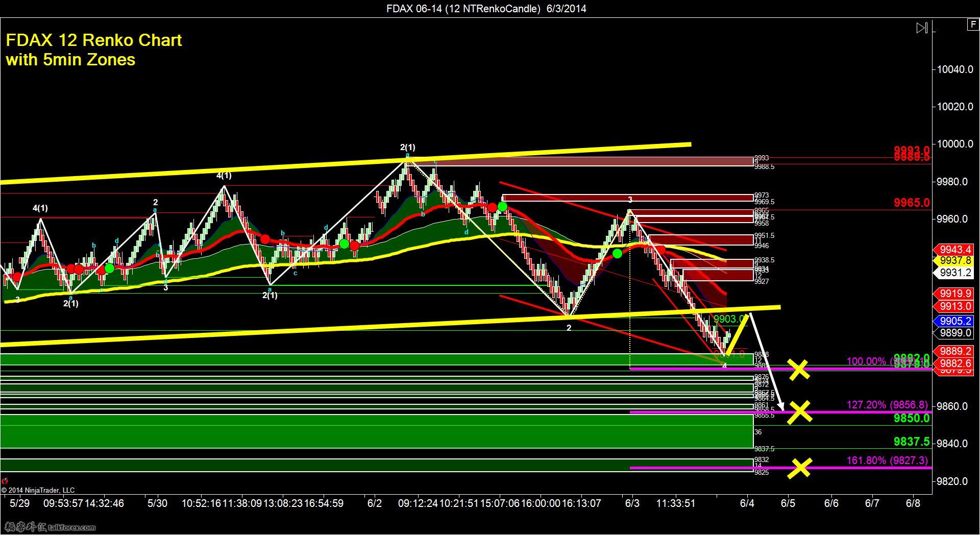
Task: Click the 15:07:06 time axis label
Action: pos(500,503)
